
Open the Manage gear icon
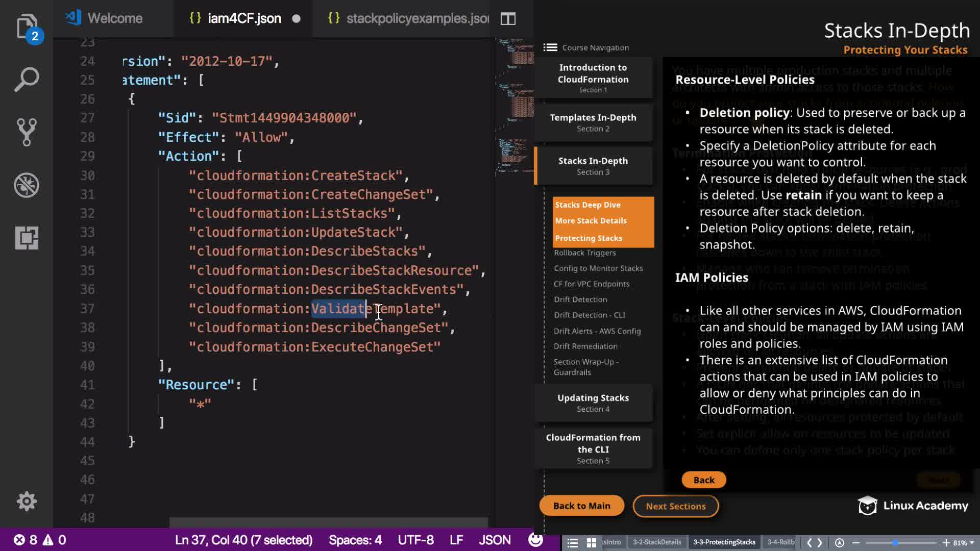pos(27,502)
